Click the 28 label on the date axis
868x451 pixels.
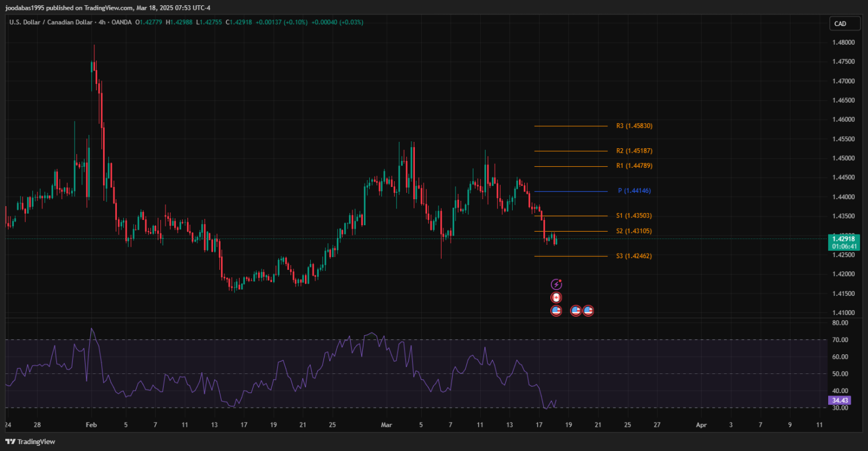coord(37,425)
